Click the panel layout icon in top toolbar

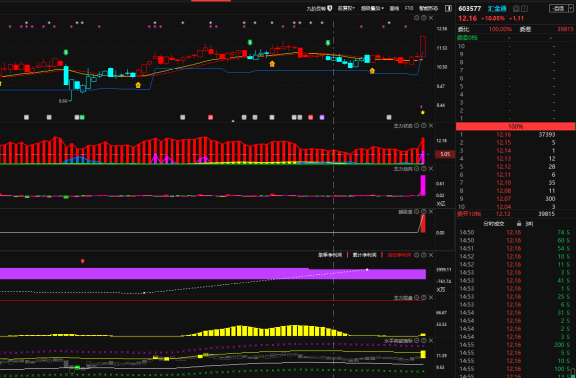click(x=448, y=8)
